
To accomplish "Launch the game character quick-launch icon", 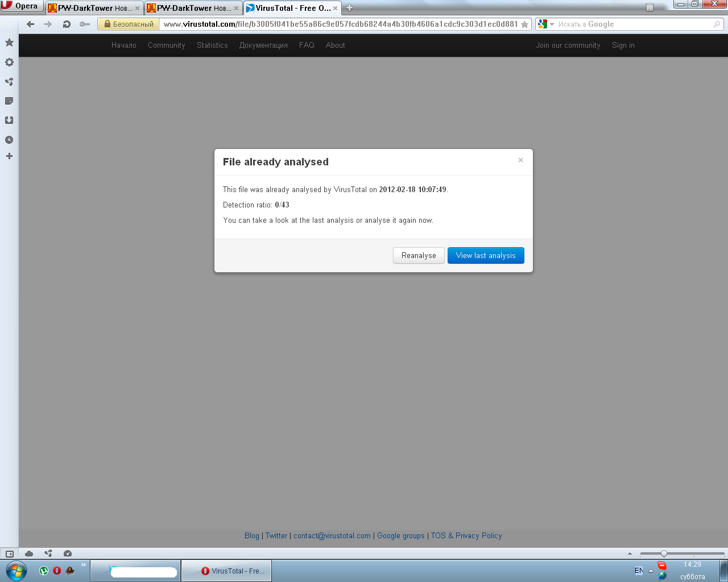I will (x=70, y=571).
